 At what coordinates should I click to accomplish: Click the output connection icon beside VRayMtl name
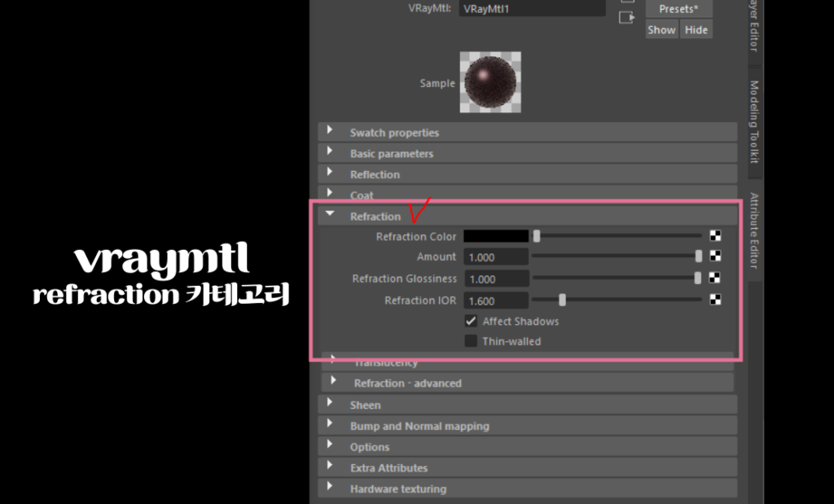(626, 17)
